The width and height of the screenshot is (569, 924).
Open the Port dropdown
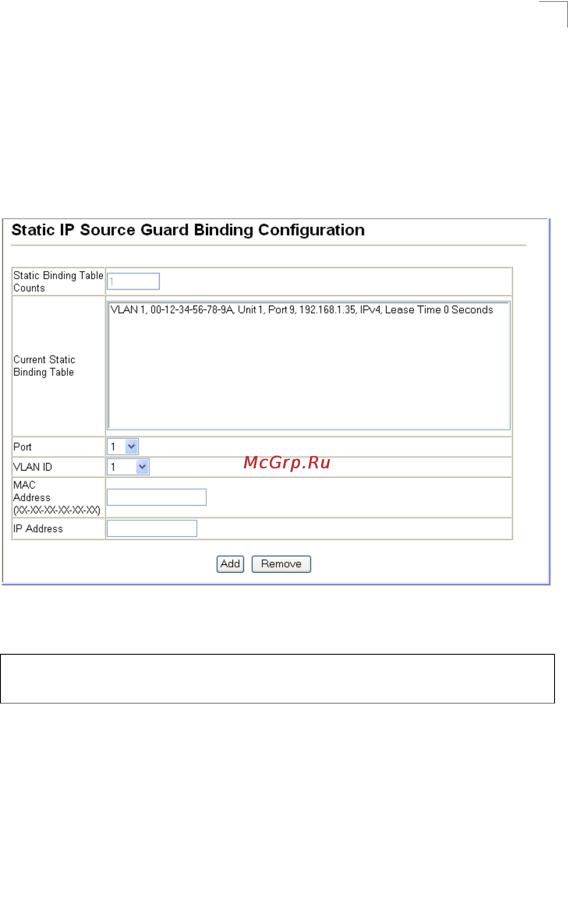click(x=123, y=446)
